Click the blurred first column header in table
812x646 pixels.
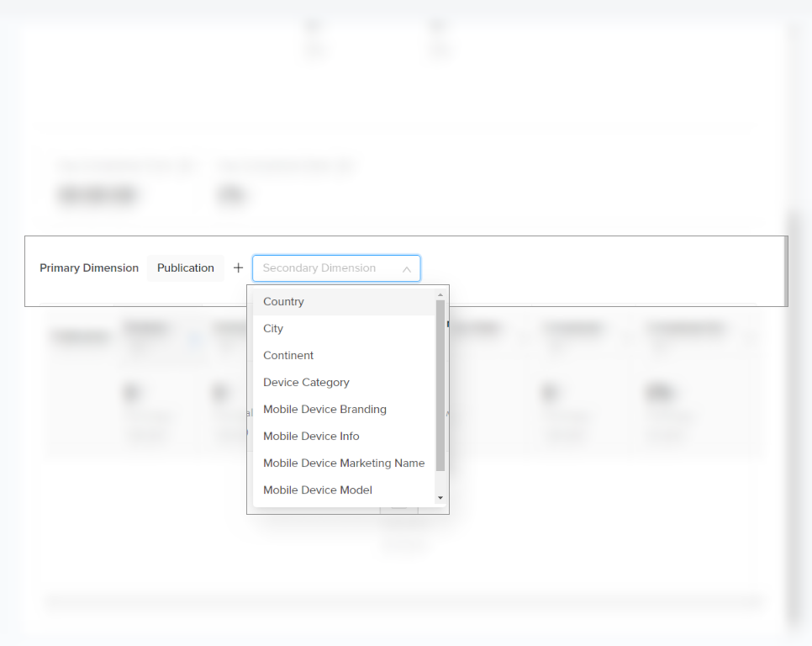81,336
